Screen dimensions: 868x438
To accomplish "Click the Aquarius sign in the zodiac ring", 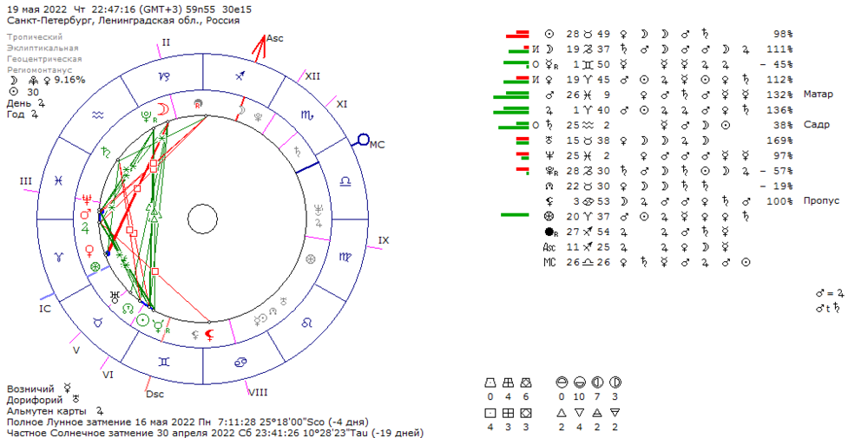I will pyautogui.click(x=97, y=115).
